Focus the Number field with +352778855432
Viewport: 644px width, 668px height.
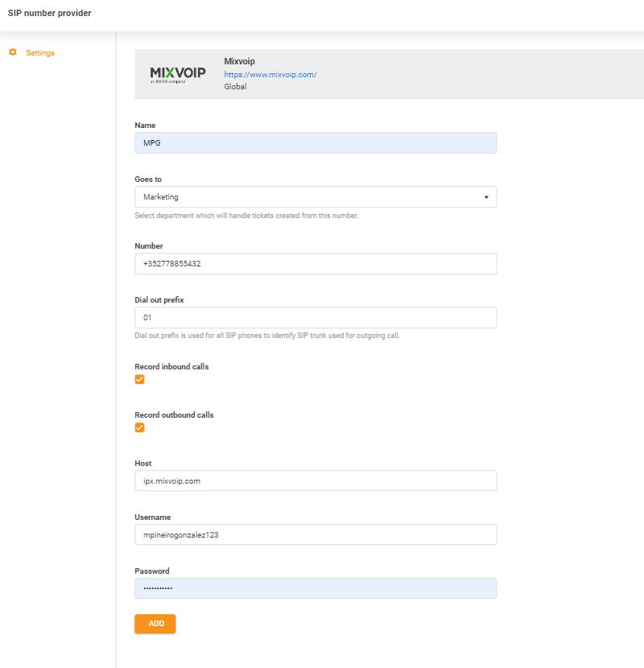315,264
